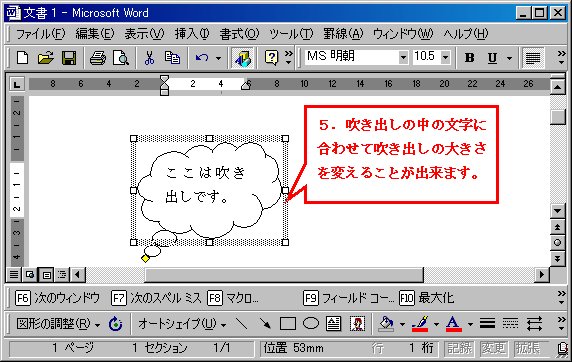Click the Insert Clip Art icon
The height and width of the screenshot is (362, 572).
pos(357,323)
